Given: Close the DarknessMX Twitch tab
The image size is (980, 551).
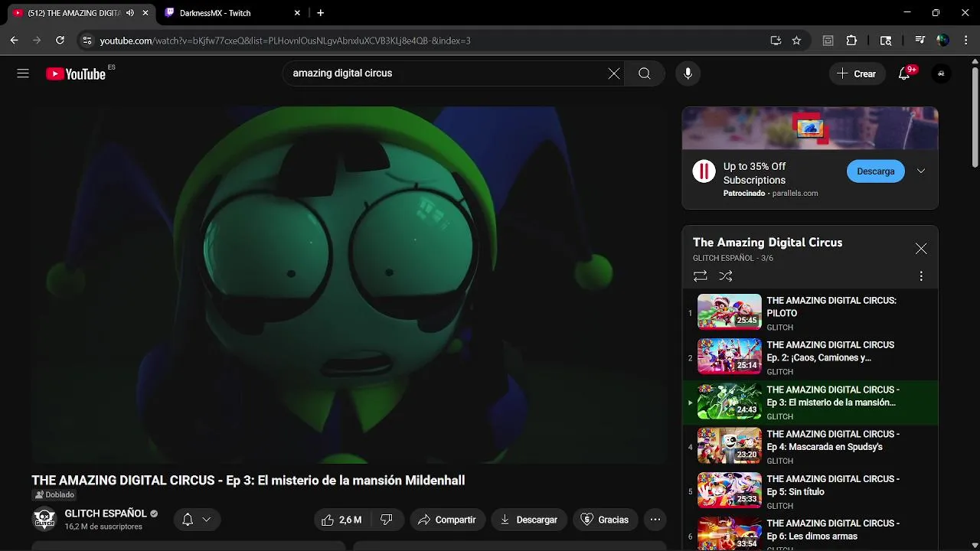Looking at the screenshot, I should coord(297,13).
